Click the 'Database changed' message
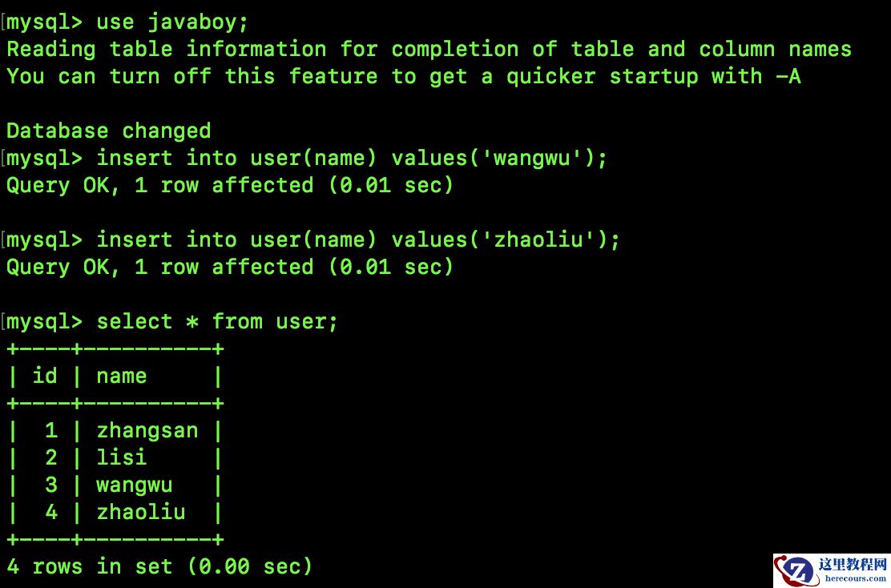 [109, 131]
